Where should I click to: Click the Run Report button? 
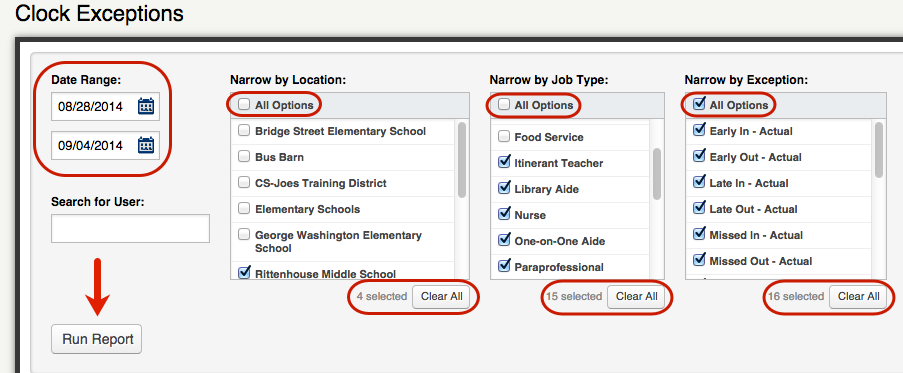pos(97,339)
